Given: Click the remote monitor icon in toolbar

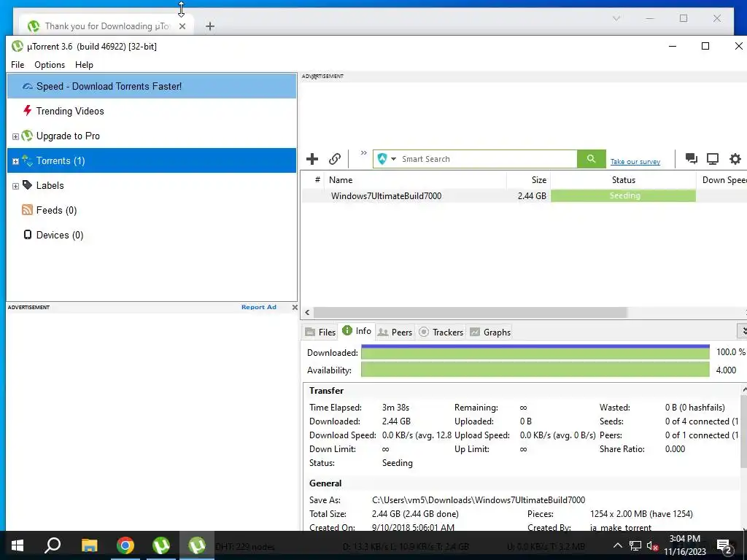Looking at the screenshot, I should tap(713, 159).
